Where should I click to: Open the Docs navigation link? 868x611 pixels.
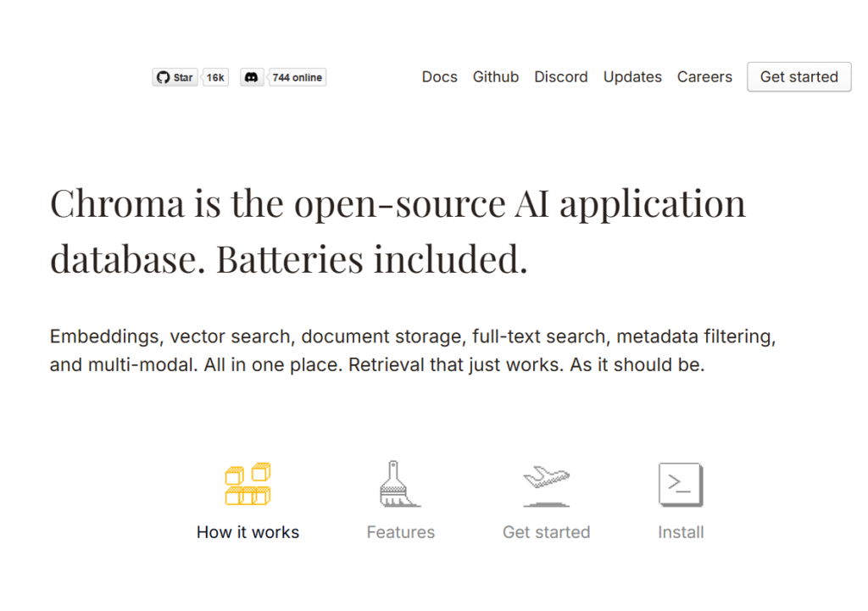point(440,77)
